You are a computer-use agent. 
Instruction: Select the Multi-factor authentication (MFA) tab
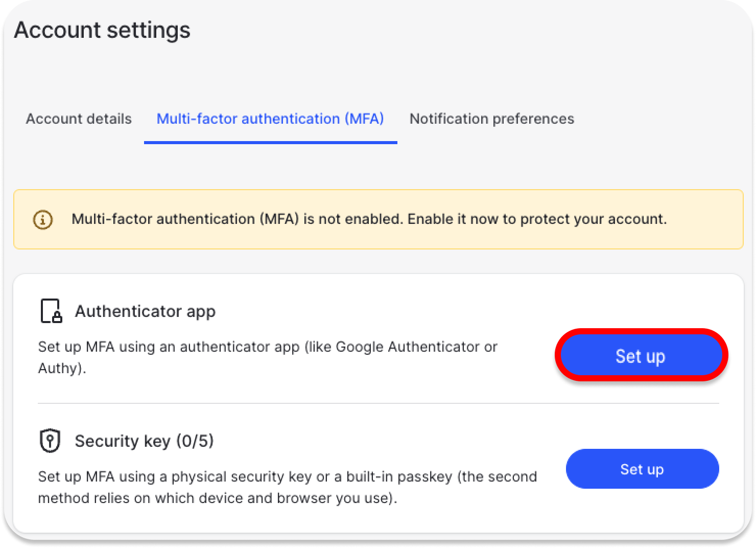click(270, 119)
